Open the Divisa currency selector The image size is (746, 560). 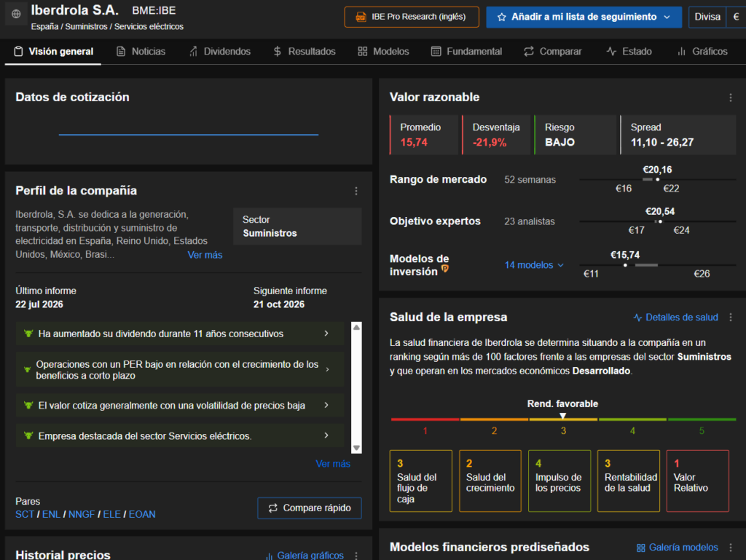(707, 17)
